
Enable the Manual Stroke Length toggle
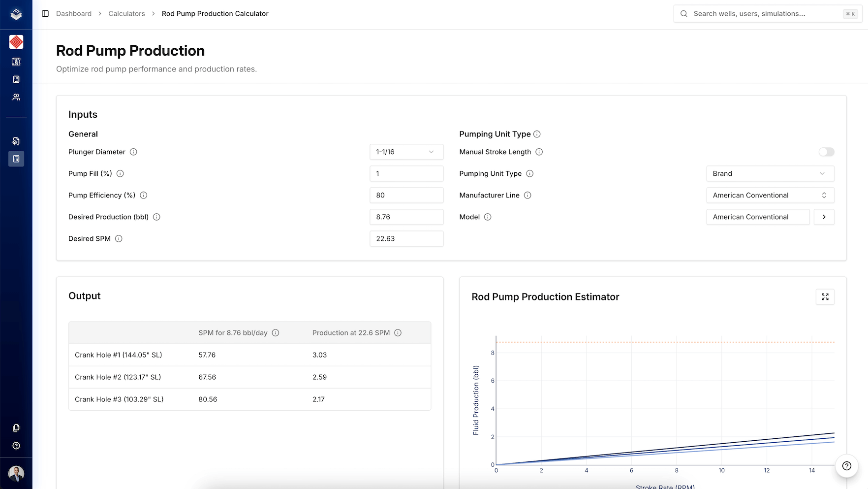click(x=826, y=152)
